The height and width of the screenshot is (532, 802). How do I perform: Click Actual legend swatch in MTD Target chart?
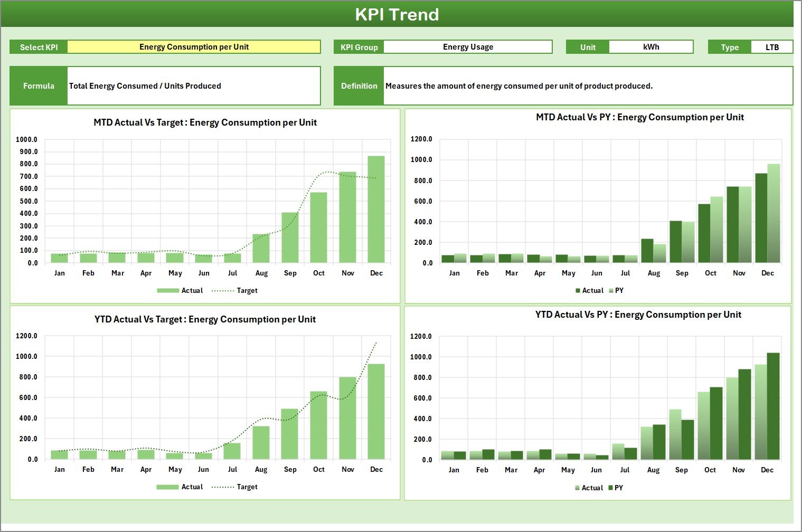(168, 291)
